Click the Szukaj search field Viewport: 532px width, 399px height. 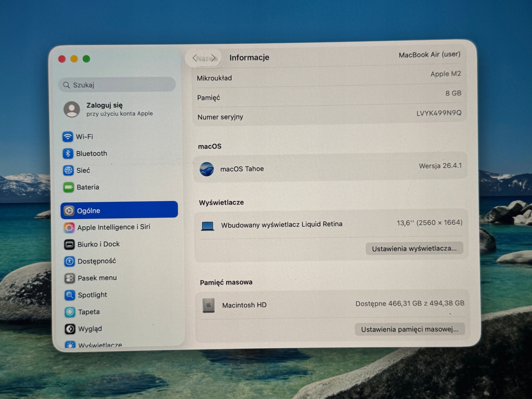click(117, 85)
